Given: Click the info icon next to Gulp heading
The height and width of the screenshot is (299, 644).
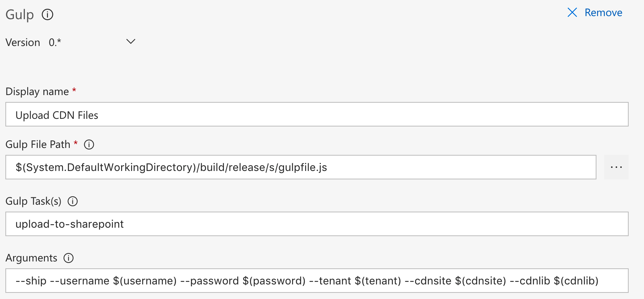Looking at the screenshot, I should (x=47, y=15).
